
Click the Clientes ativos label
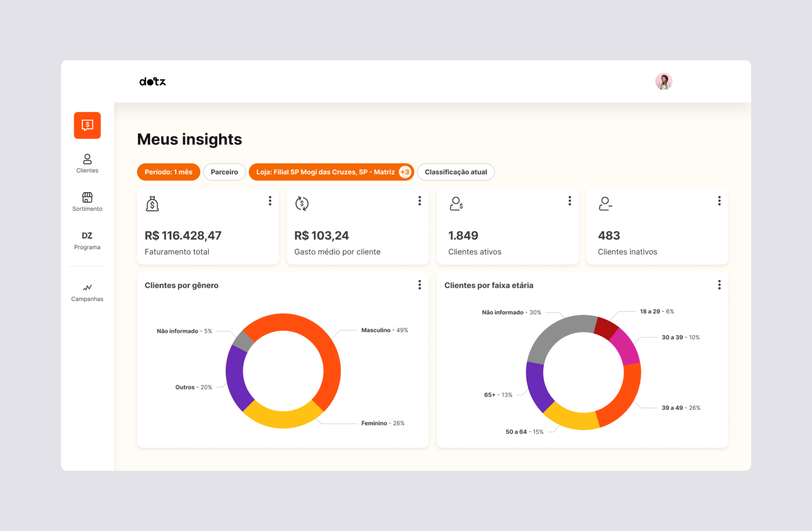pos(475,251)
